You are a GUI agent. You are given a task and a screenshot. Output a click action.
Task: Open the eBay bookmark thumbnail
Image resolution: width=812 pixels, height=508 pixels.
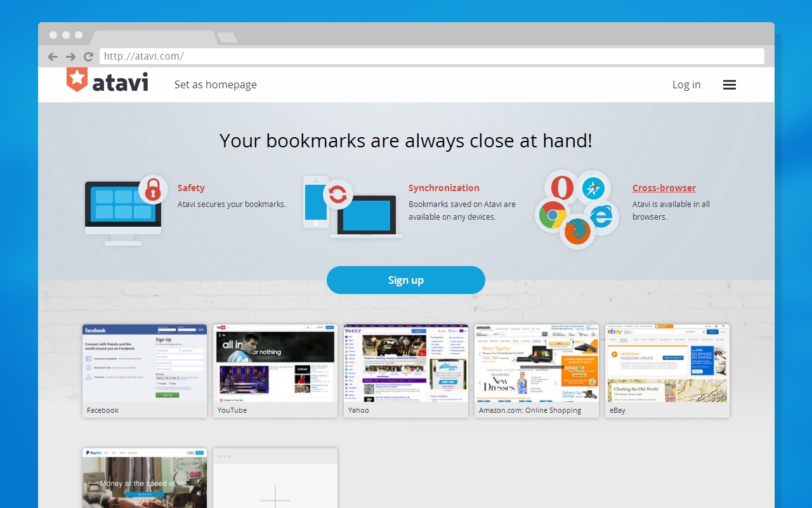click(x=667, y=371)
